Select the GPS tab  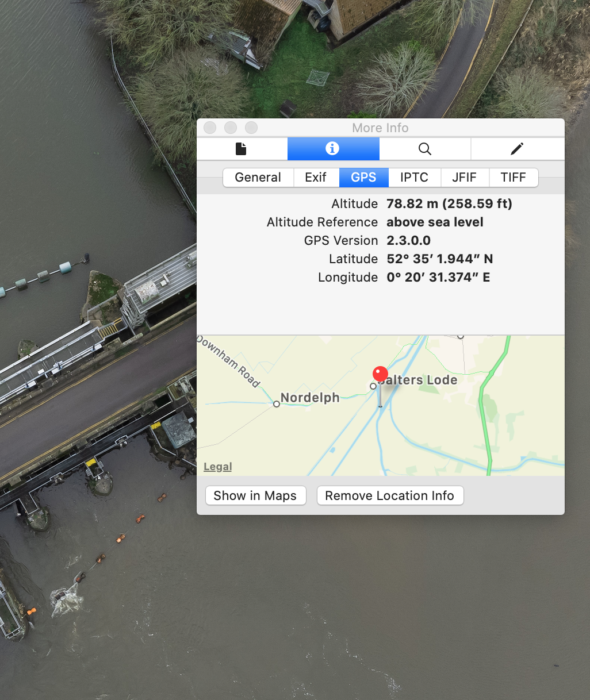[363, 178]
